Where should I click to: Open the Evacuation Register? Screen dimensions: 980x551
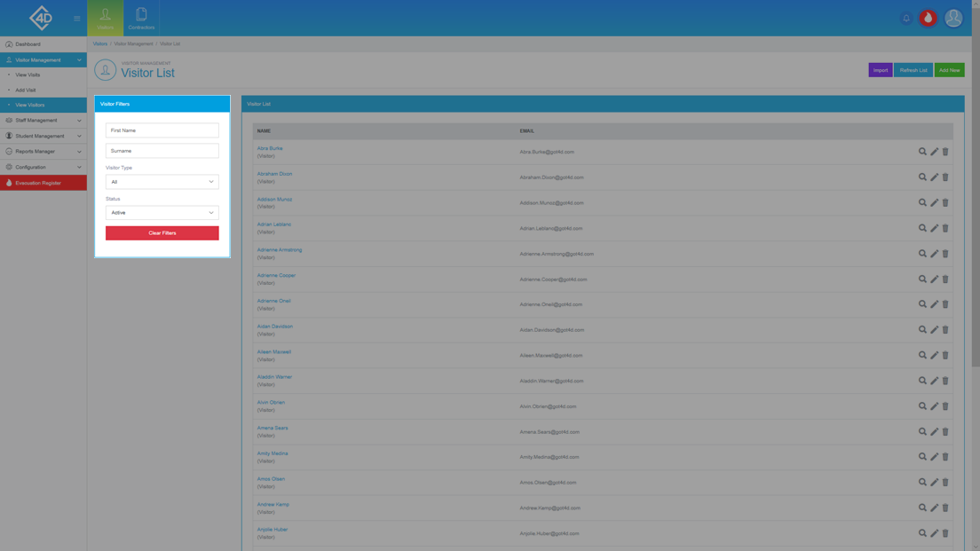[x=43, y=183]
